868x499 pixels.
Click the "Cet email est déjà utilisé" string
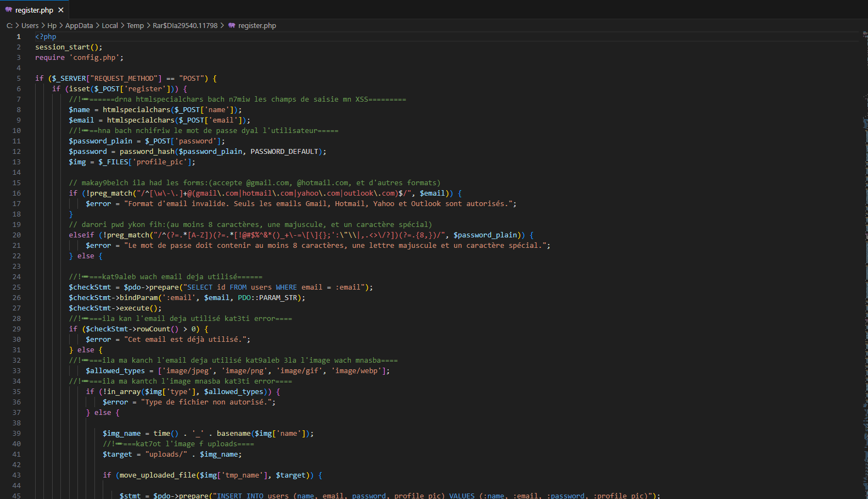[x=185, y=340]
